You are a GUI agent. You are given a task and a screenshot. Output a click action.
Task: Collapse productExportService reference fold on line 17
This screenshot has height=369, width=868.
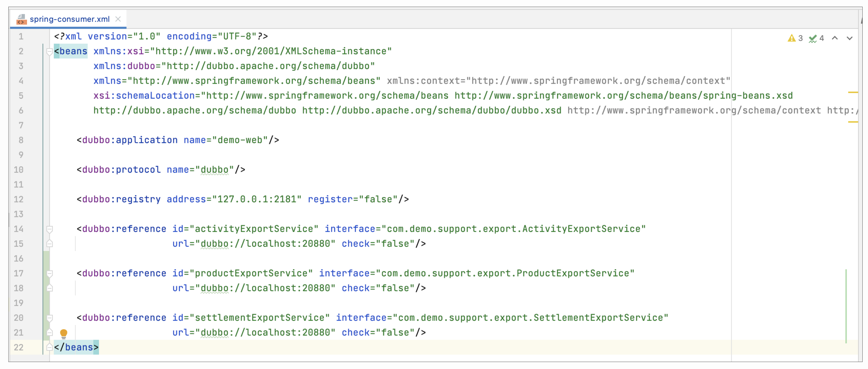coord(50,274)
